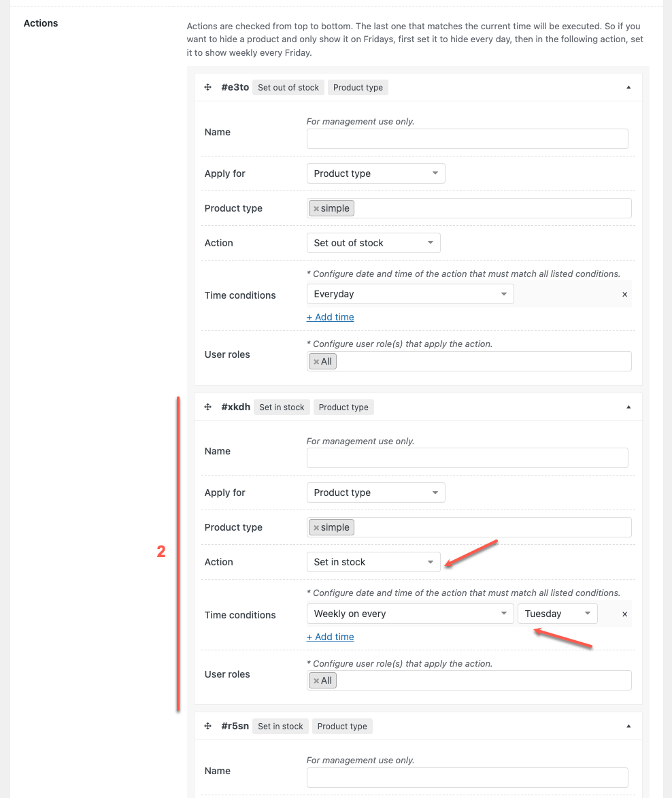The width and height of the screenshot is (672, 798).
Task: Click the #xkdh Product type field
Action: pos(490,527)
